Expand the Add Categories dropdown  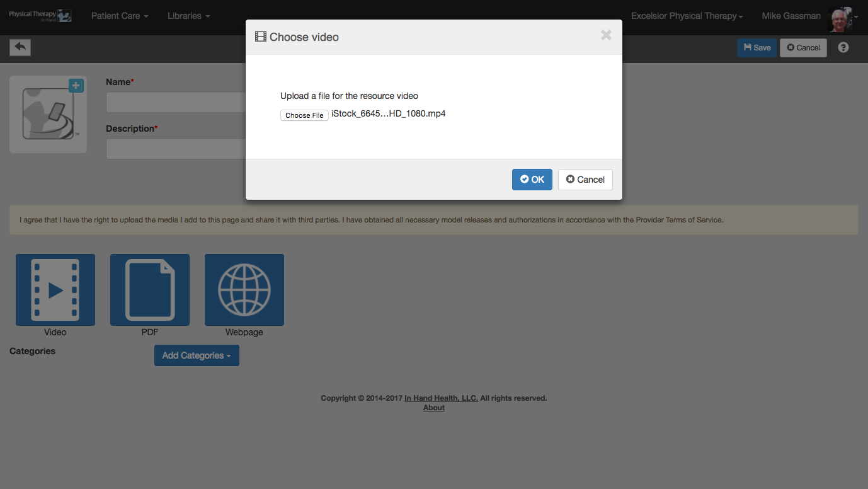coord(197,355)
